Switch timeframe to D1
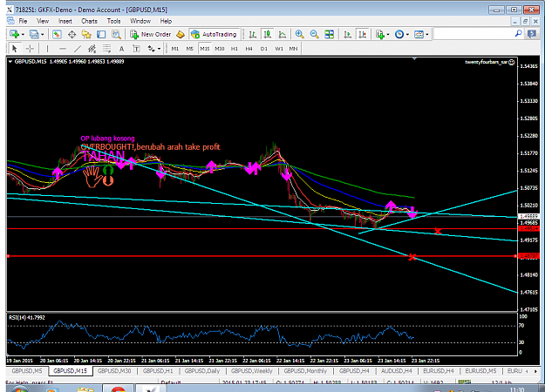 264,49
